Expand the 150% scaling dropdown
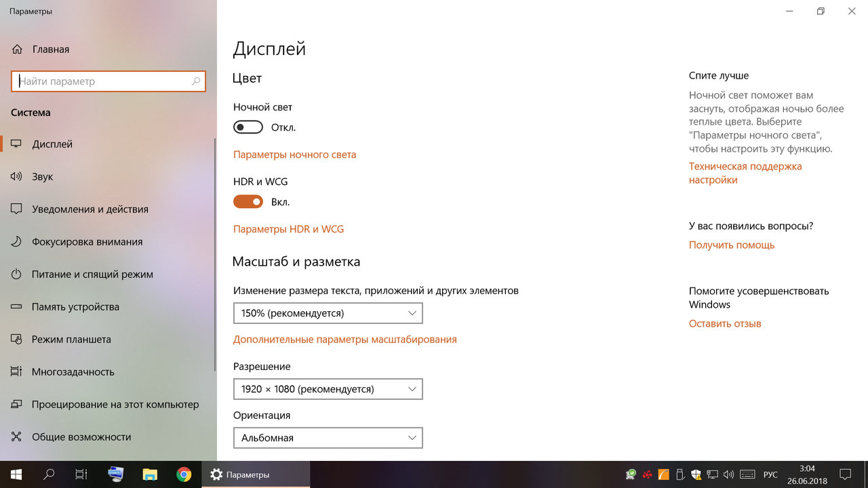 (x=328, y=313)
